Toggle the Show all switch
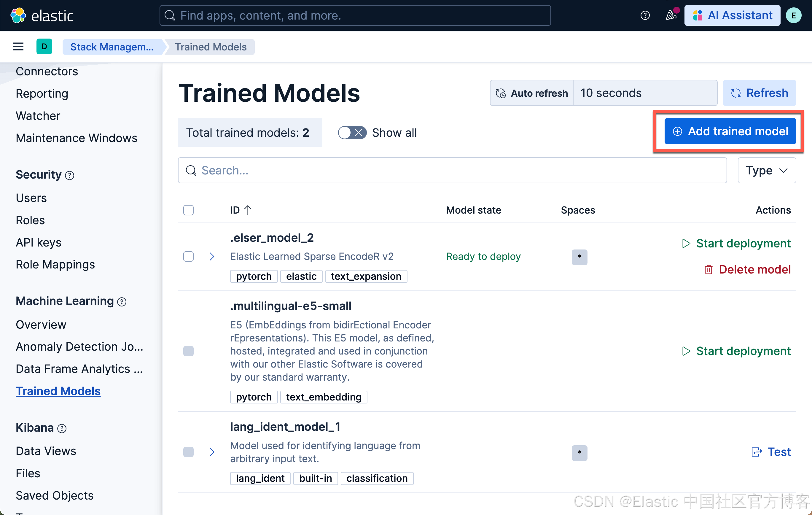The width and height of the screenshot is (812, 515). pos(352,133)
